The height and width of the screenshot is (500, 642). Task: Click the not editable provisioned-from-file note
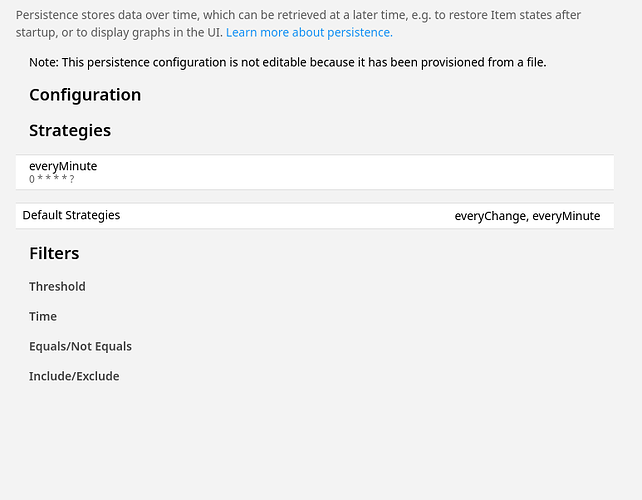click(x=287, y=62)
